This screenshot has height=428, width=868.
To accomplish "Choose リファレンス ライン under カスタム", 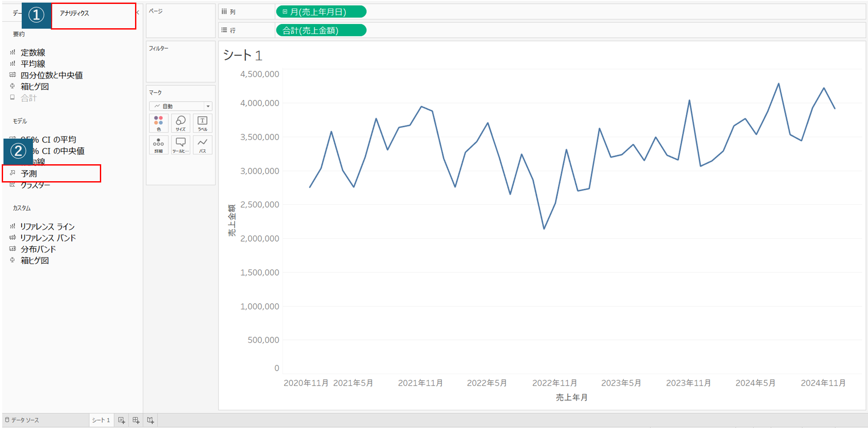I will 47,226.
